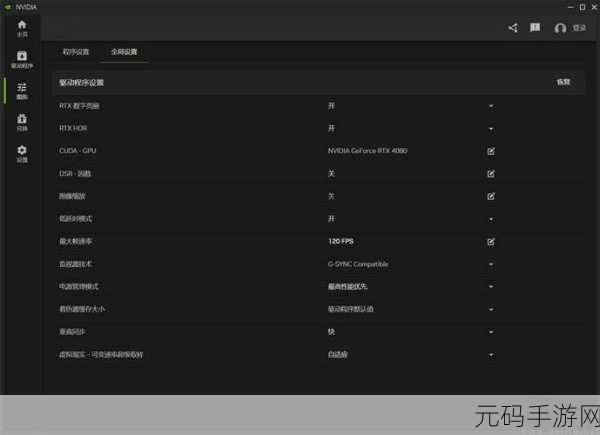Click the login (登录) link
This screenshot has height=435, width=600.
point(579,28)
